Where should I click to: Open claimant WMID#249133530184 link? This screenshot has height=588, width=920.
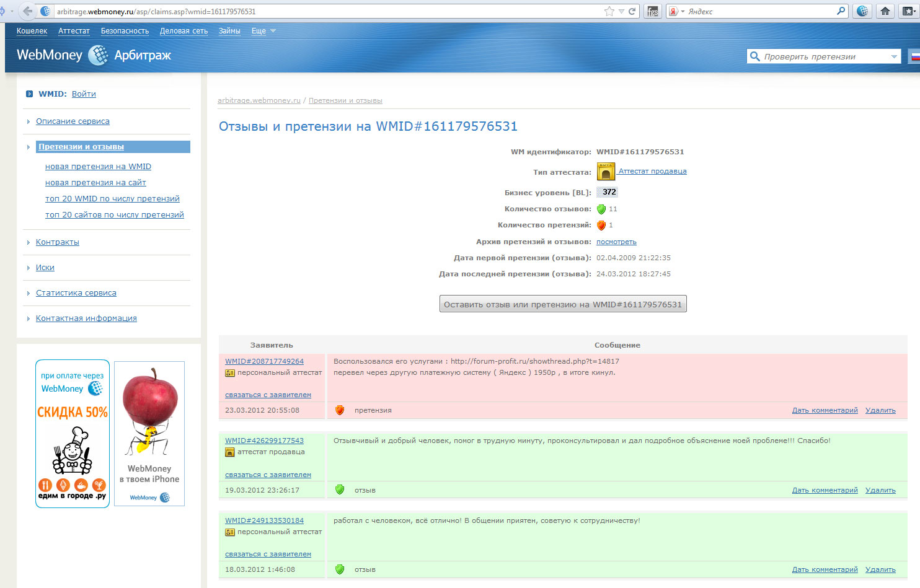[x=264, y=520]
